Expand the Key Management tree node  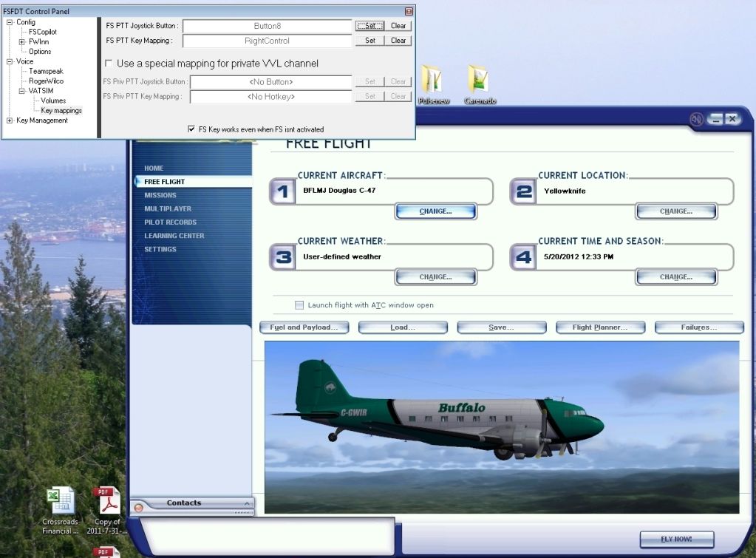pos(10,120)
